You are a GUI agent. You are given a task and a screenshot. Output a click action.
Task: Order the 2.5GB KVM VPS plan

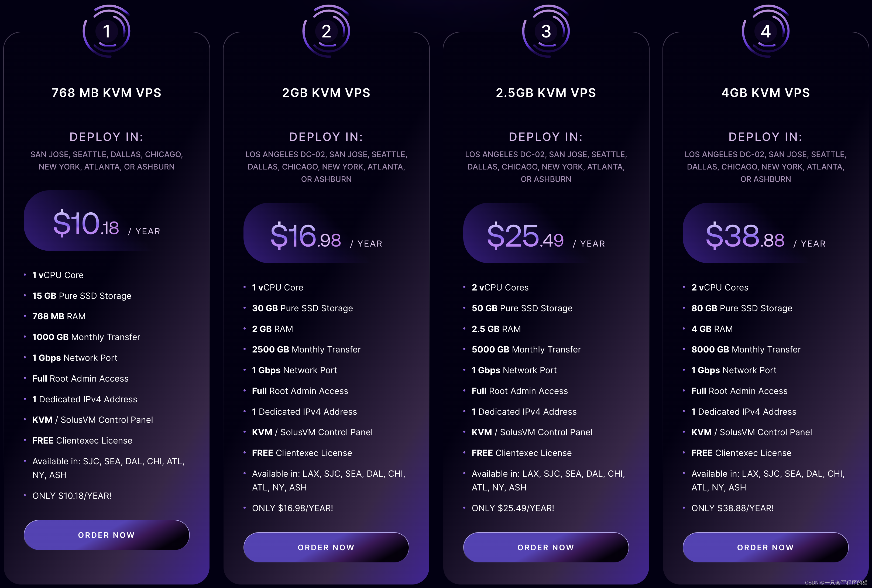click(x=546, y=547)
